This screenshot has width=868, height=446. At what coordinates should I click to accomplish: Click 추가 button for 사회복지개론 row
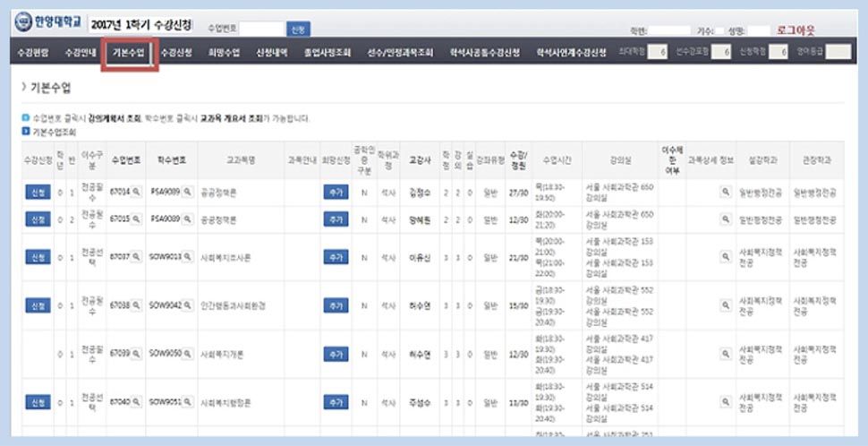point(336,354)
